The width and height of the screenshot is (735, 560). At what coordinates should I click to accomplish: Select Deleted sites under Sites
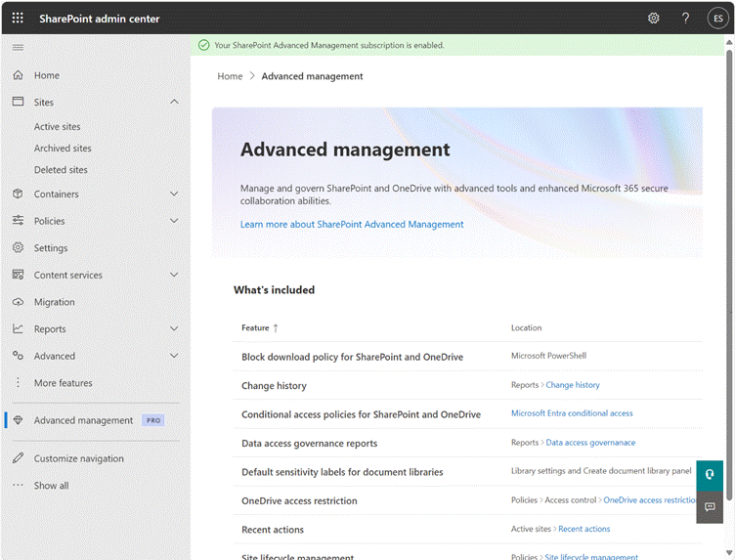pos(61,170)
